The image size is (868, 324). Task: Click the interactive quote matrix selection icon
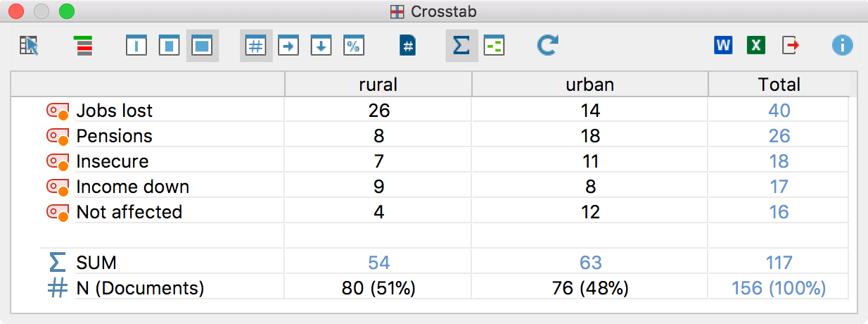tap(28, 46)
